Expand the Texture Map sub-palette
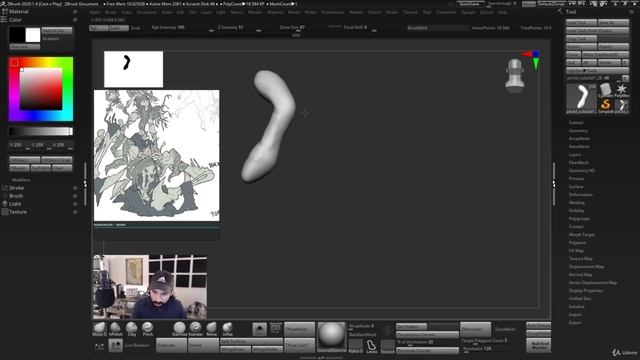This screenshot has height=360, width=640. click(x=581, y=258)
